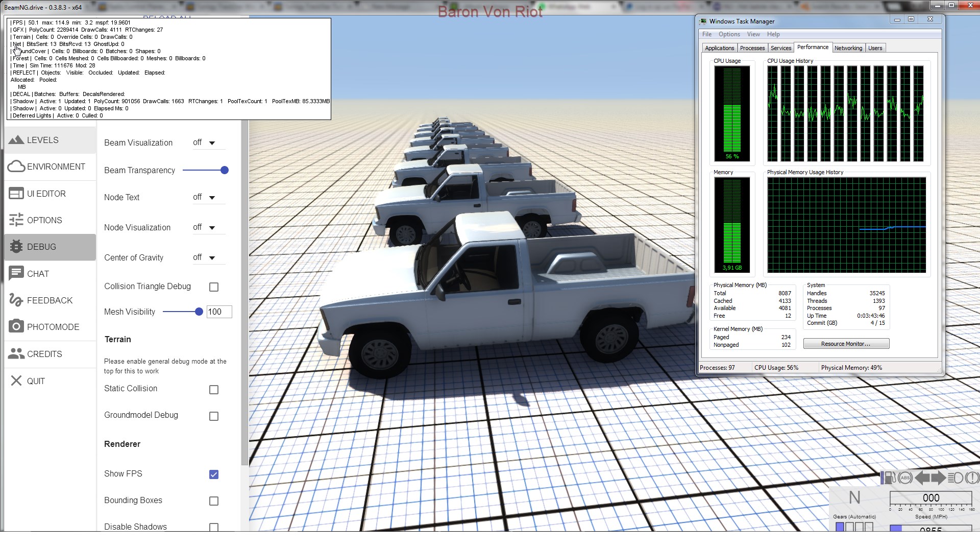The height and width of the screenshot is (547, 980).
Task: Click the Quit X icon
Action: (16, 381)
